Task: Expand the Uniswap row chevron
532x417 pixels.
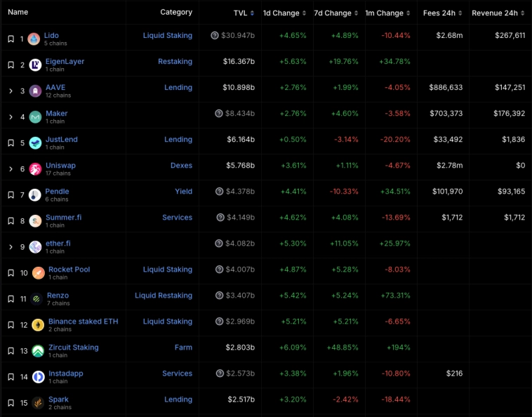Action: pos(11,169)
